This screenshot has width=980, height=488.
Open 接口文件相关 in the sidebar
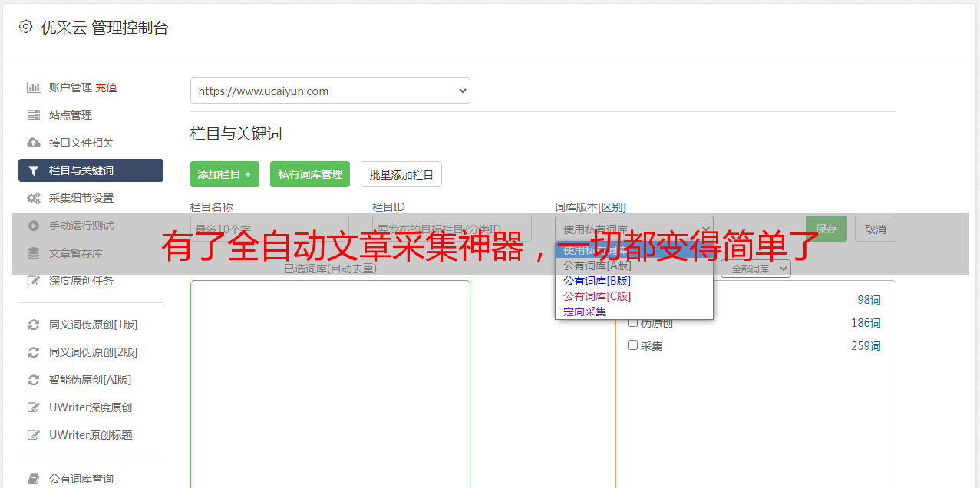tap(81, 143)
